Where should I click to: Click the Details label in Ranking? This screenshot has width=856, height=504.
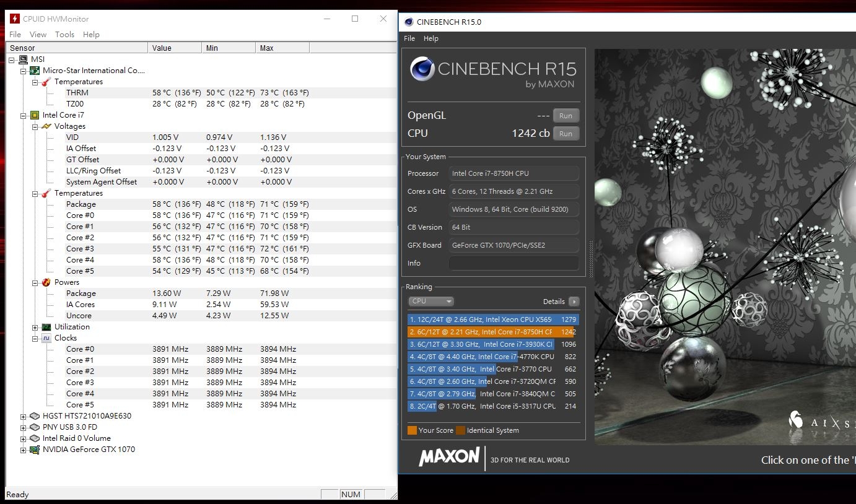click(x=554, y=302)
